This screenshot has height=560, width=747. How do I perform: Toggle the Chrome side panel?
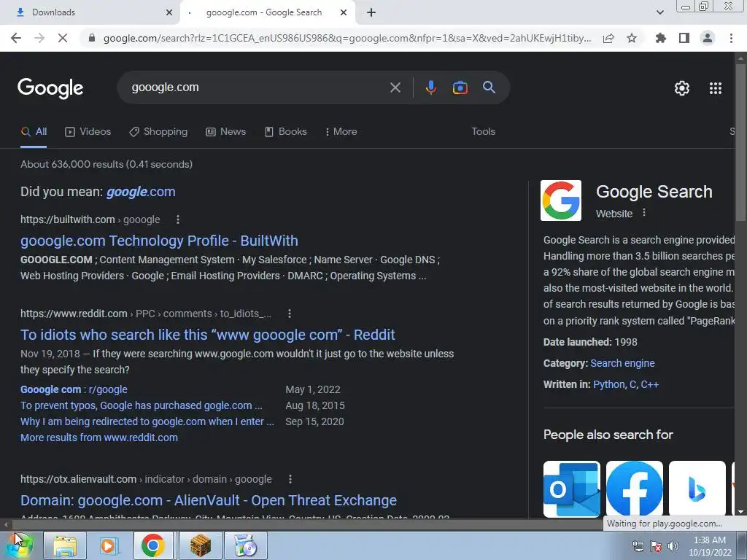pyautogui.click(x=684, y=38)
